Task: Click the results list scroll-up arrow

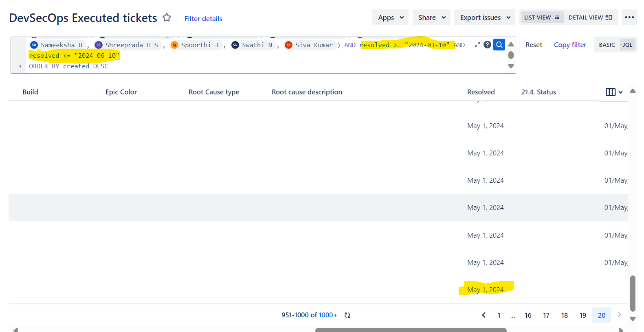Action: click(633, 91)
